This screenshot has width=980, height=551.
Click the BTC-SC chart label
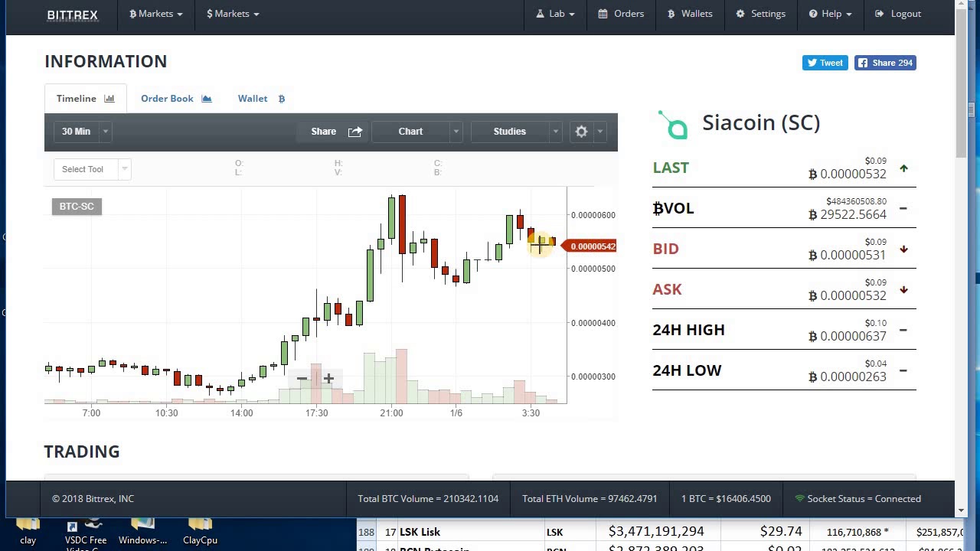point(77,207)
